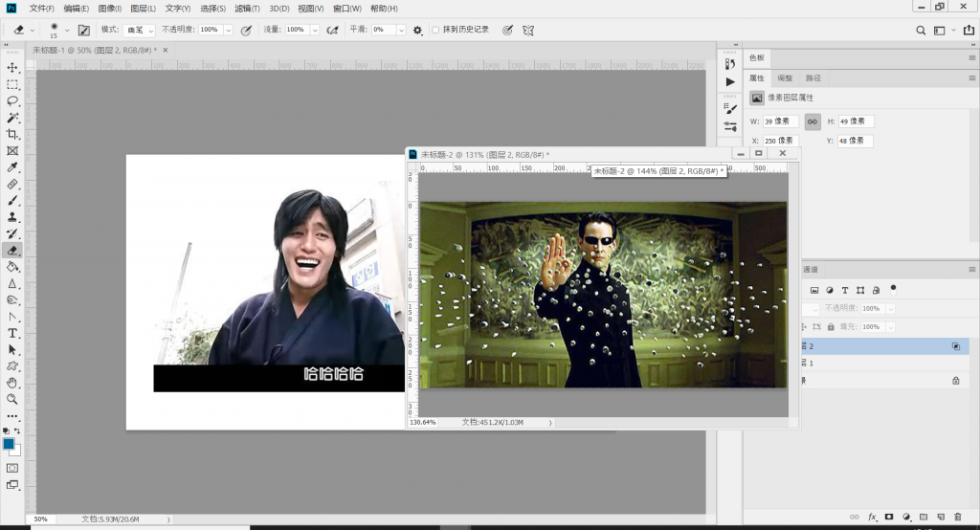Select the Horizontal Type tool

(12, 333)
